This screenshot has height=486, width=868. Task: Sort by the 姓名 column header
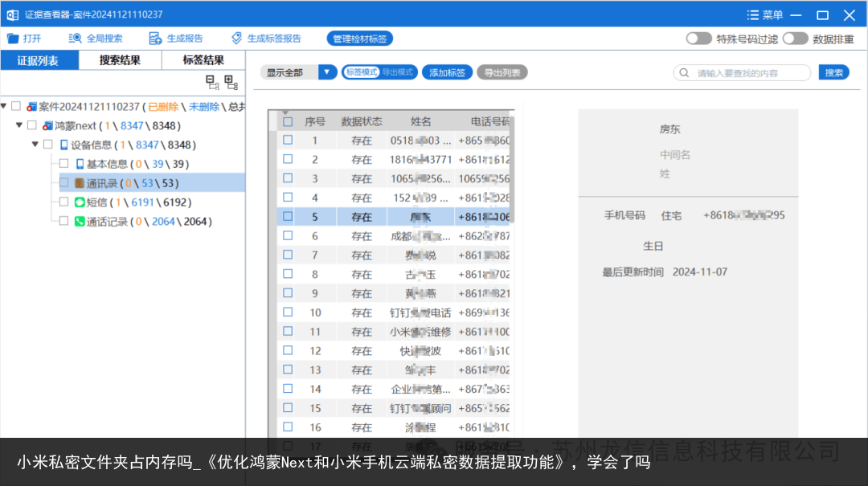pyautogui.click(x=420, y=122)
